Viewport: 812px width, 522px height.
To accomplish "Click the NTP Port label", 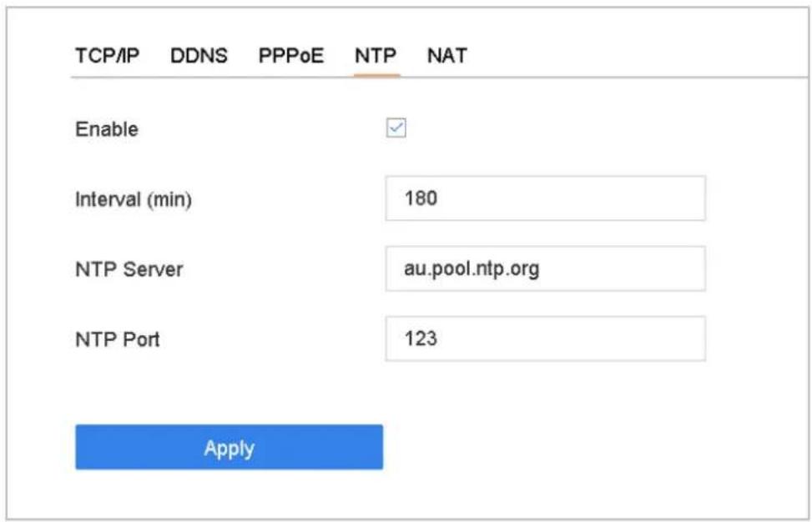I will (118, 339).
